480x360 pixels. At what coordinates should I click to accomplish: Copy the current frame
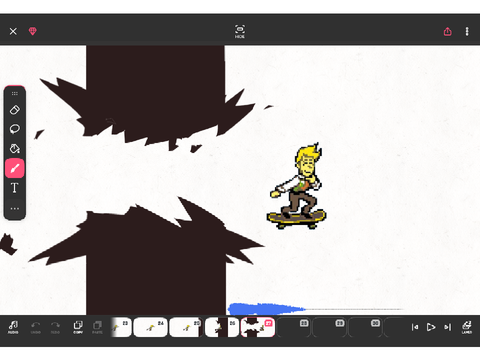coord(78,327)
